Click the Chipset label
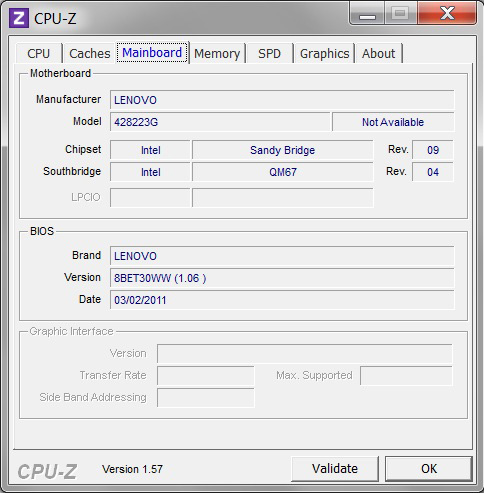 click(x=83, y=149)
